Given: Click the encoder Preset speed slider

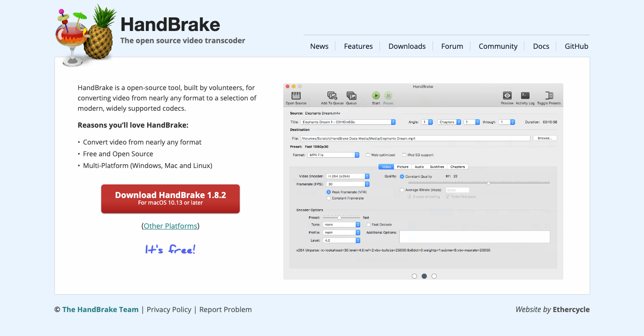Looking at the screenshot, I should pyautogui.click(x=341, y=218).
